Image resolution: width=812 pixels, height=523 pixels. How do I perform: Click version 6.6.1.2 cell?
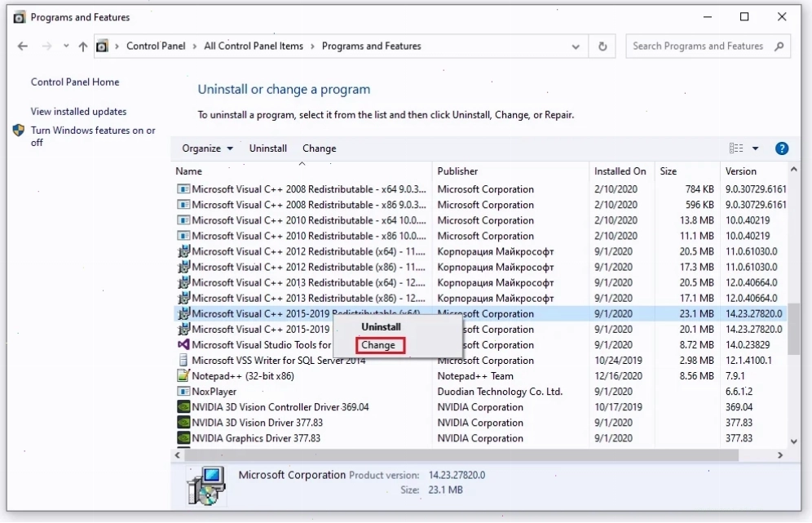point(739,392)
